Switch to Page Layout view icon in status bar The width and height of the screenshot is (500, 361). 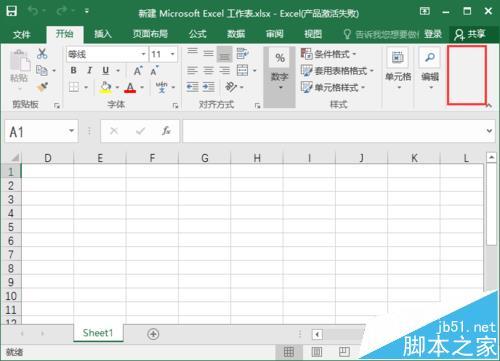coord(316,352)
